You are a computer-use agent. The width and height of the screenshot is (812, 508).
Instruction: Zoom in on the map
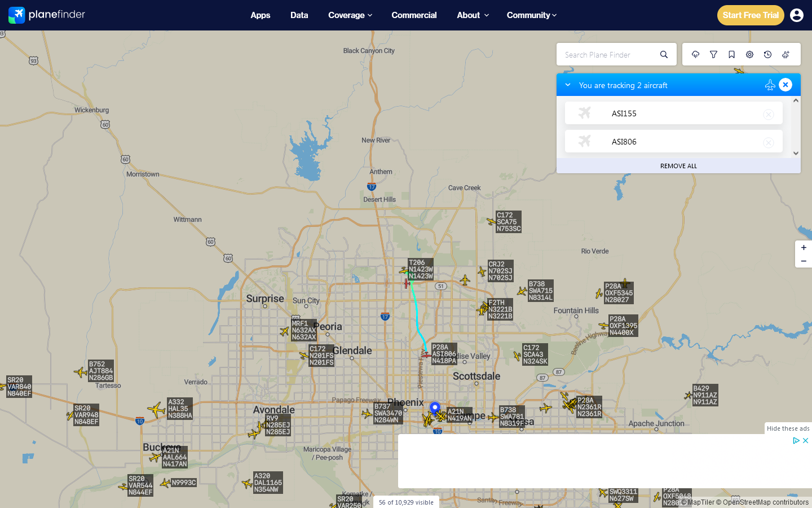click(804, 248)
